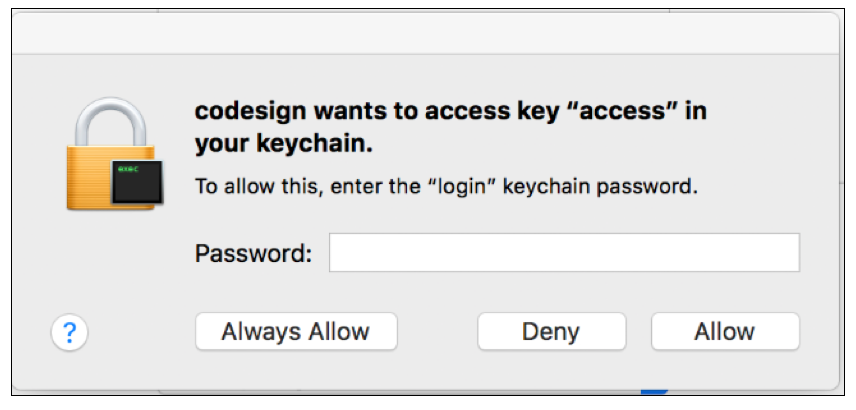
Task: Open help with the question mark button
Action: (70, 331)
